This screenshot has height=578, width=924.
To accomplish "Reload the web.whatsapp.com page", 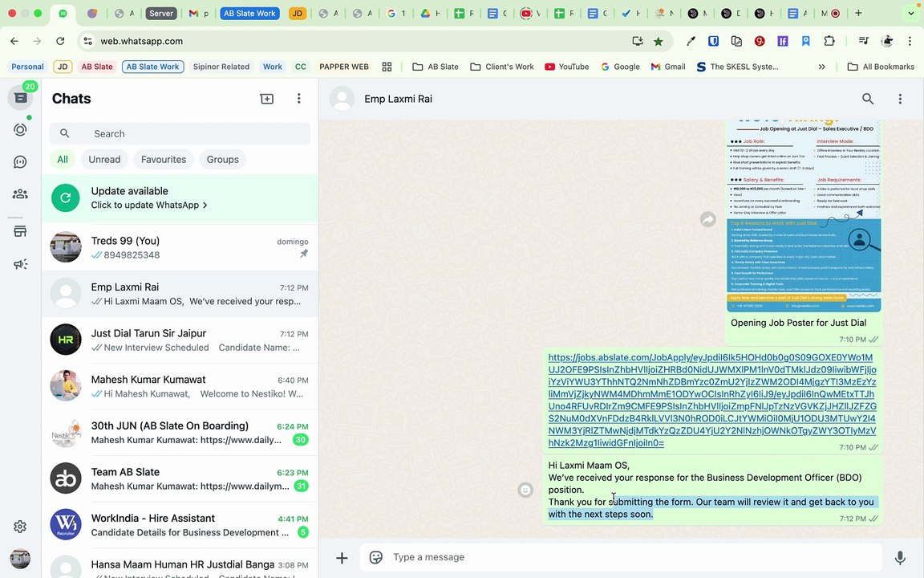I will (60, 41).
